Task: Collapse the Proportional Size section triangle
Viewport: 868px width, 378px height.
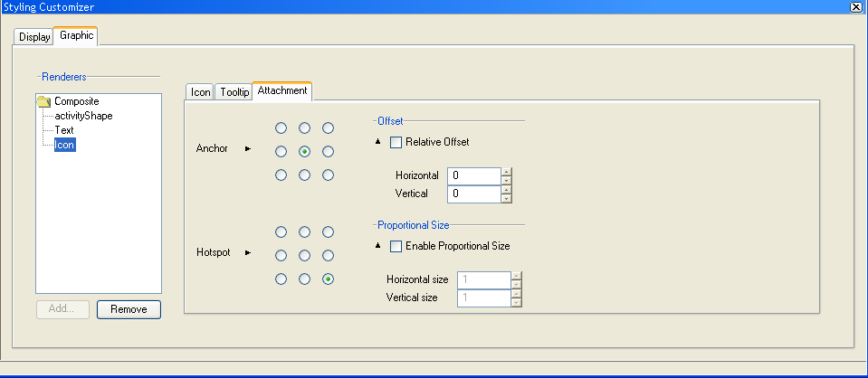Action: coord(377,245)
